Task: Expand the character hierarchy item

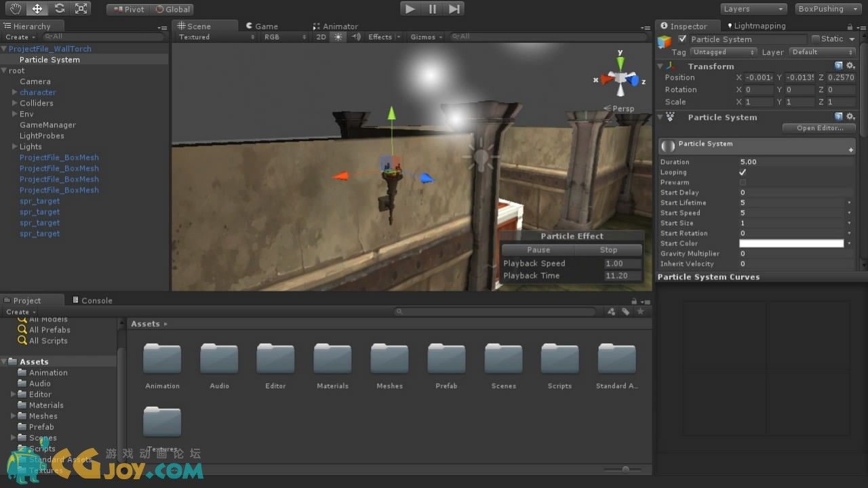Action: pyautogui.click(x=15, y=92)
